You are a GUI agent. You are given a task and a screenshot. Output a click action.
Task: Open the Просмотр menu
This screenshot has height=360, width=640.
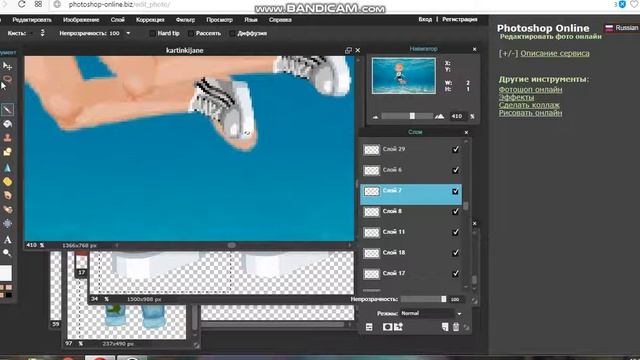[x=219, y=20]
